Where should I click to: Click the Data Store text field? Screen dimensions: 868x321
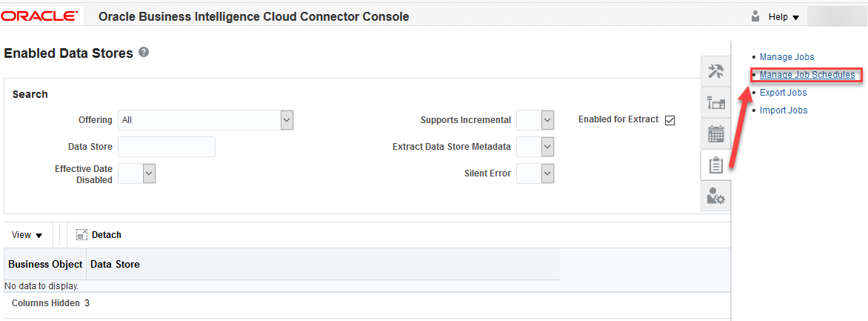coord(167,147)
